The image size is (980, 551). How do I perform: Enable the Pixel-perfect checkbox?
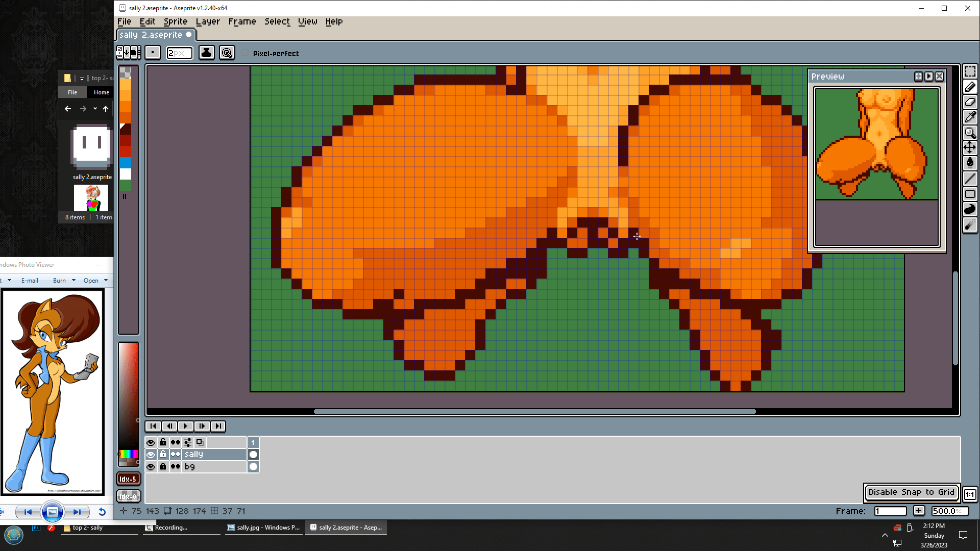tap(246, 53)
